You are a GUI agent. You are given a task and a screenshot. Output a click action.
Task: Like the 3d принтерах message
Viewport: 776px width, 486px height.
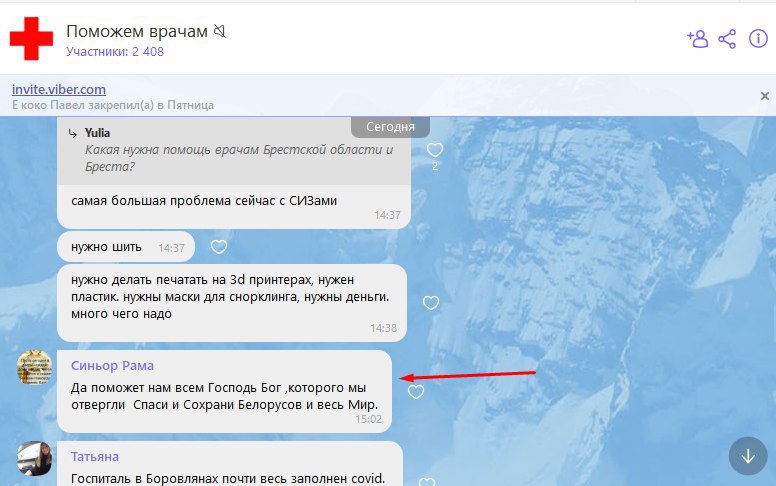[431, 302]
